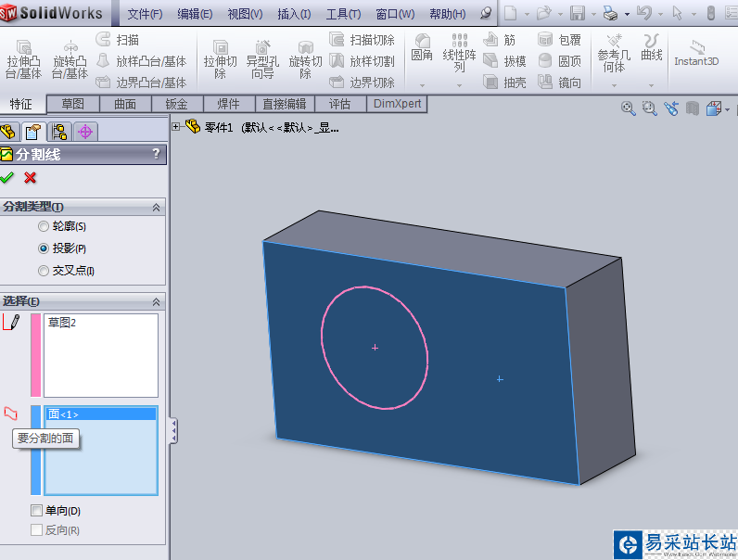
Task: Select the Revolved Cut (旋转切除) tool
Action: tap(305, 59)
